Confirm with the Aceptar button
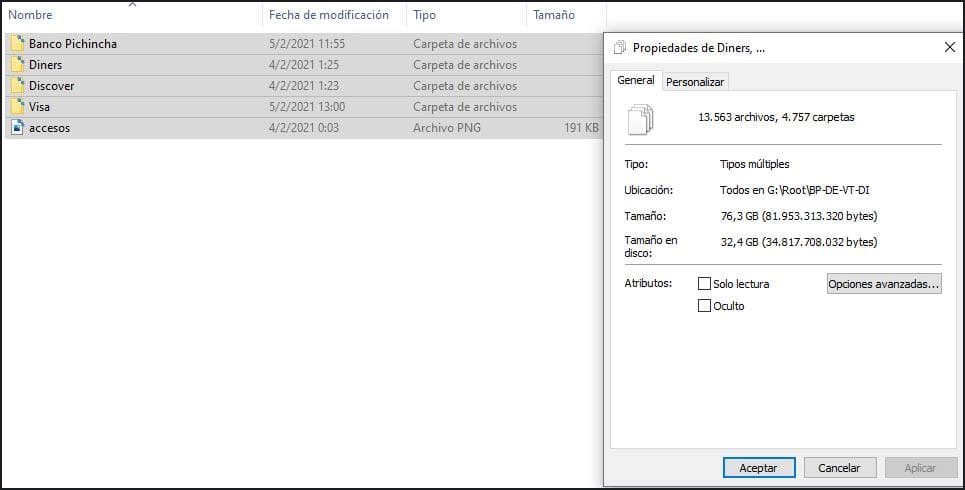The width and height of the screenshot is (965, 490). pos(758,468)
